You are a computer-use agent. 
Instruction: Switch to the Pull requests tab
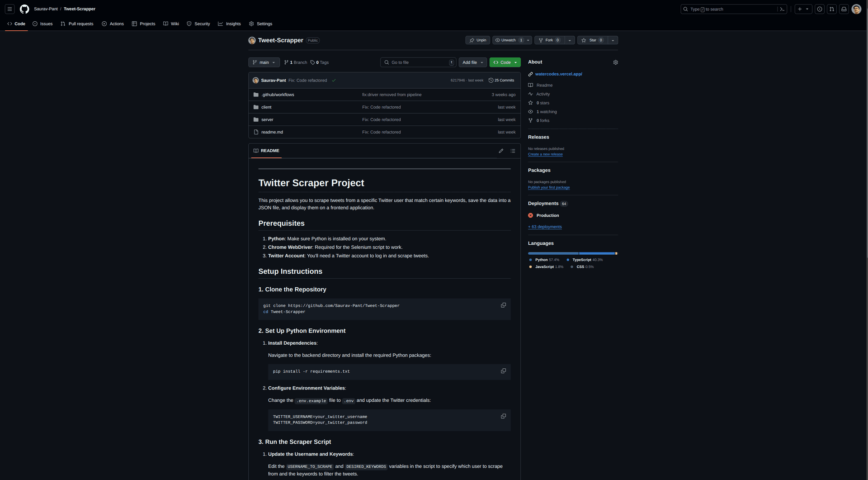click(x=77, y=24)
